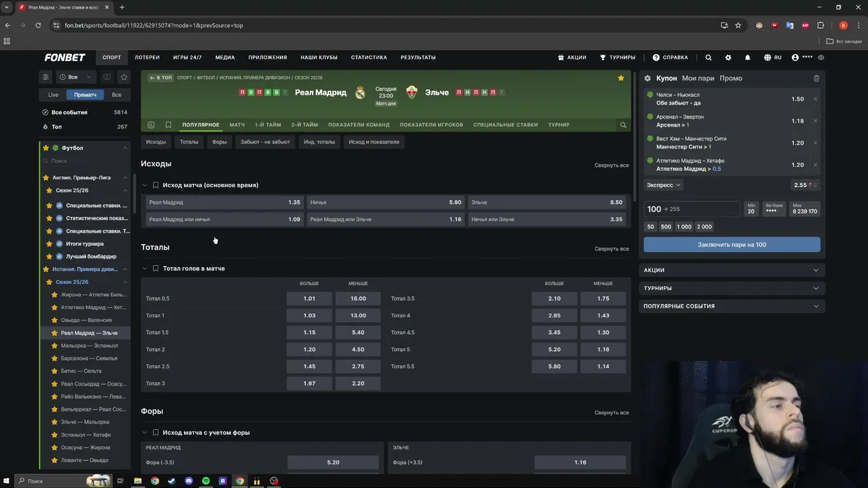Remove the Вест Хэм – Манчестер Сити bet
Screen dimensions: 868x488
(x=815, y=143)
